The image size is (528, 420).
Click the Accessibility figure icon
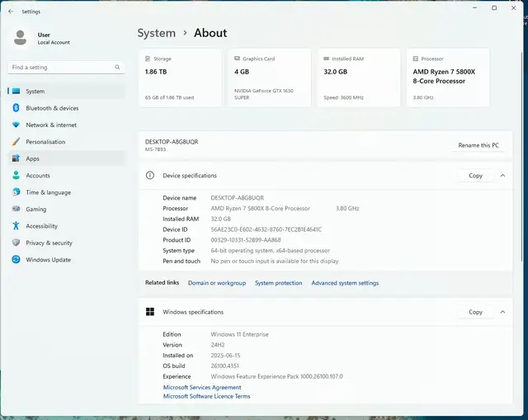(x=16, y=225)
